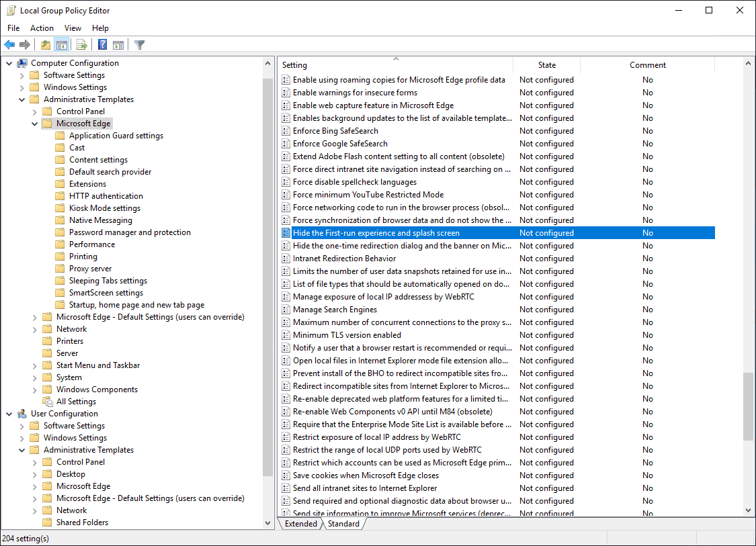Click policy icon for Enforce Google SafeSearch
The width and height of the screenshot is (756, 546).
pos(286,144)
